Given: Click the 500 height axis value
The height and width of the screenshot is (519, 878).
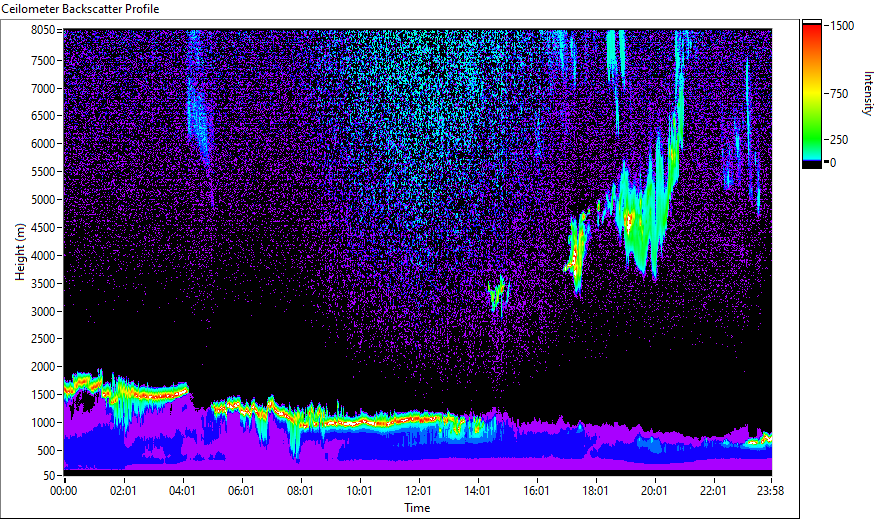Looking at the screenshot, I should click(x=46, y=451).
